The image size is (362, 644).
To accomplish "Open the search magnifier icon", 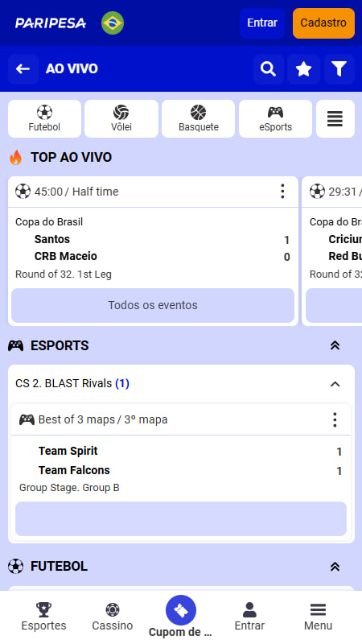I will click(269, 69).
